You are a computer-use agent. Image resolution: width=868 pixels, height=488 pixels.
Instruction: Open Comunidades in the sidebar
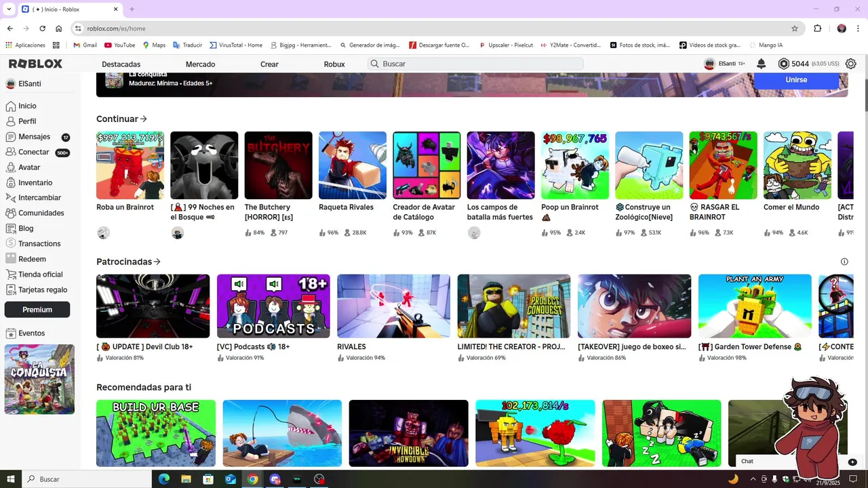click(x=40, y=213)
